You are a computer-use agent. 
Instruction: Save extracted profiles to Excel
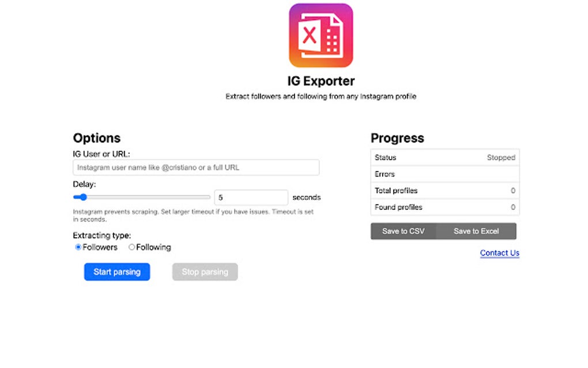(477, 231)
